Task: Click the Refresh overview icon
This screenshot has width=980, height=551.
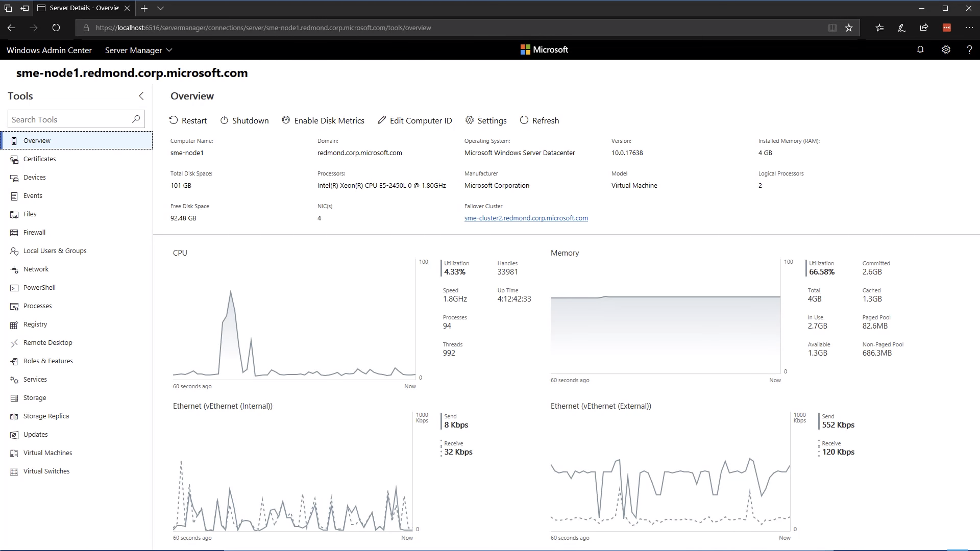Action: [524, 120]
